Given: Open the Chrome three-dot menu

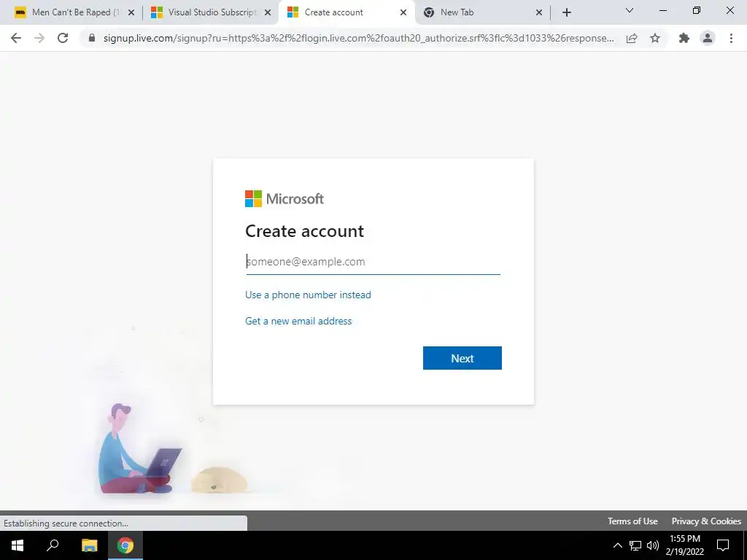Looking at the screenshot, I should [x=731, y=38].
